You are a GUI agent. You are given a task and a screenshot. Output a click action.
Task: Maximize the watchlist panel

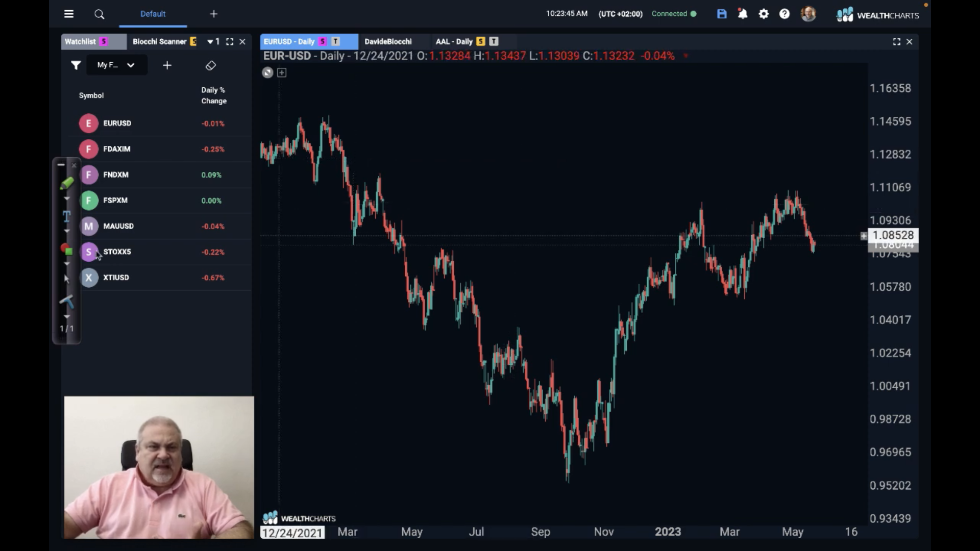pyautogui.click(x=230, y=42)
